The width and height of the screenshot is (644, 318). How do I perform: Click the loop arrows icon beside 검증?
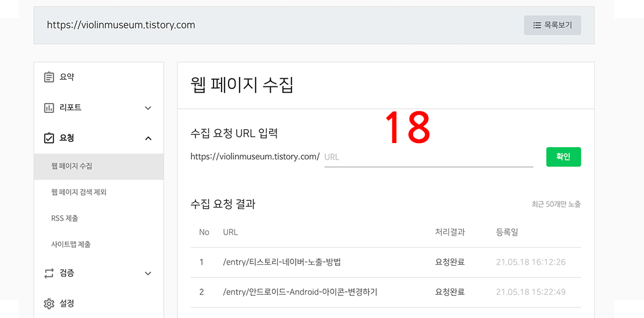tap(49, 273)
